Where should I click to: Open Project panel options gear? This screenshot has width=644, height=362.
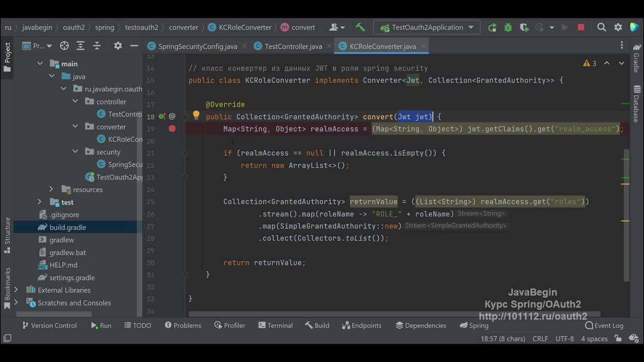[x=118, y=46]
